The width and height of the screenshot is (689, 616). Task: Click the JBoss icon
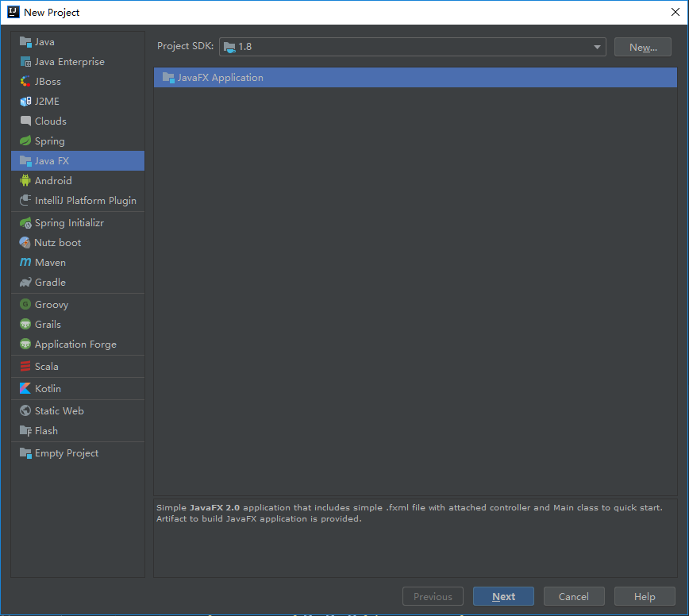pyautogui.click(x=25, y=81)
